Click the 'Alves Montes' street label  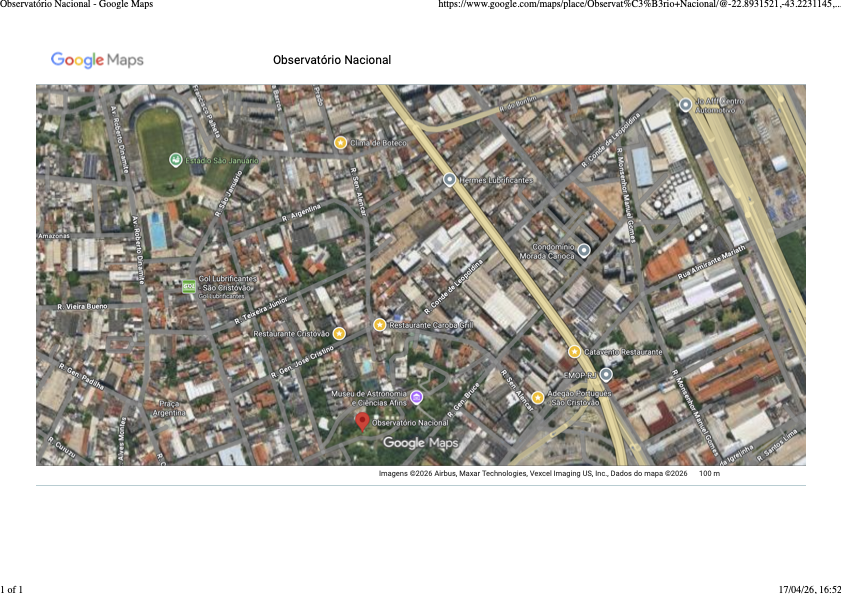click(x=122, y=441)
